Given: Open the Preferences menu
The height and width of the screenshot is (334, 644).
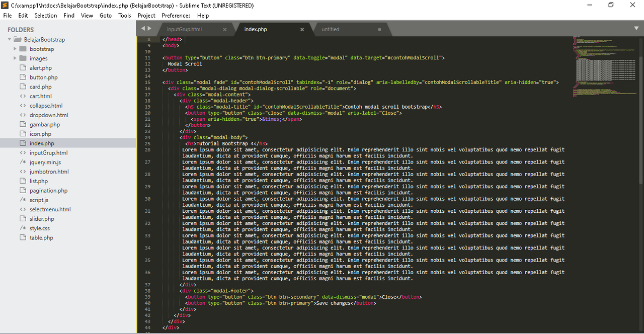Looking at the screenshot, I should coord(176,16).
